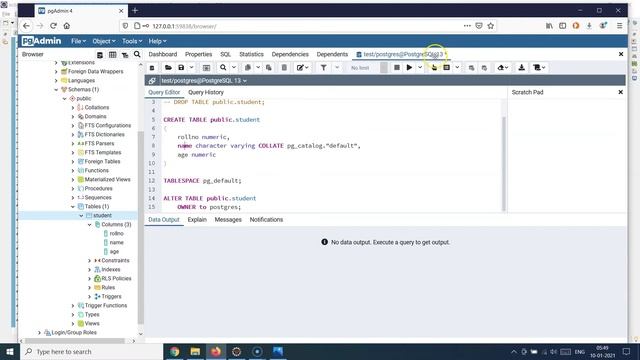Click the Windows search box on taskbar
Viewport: 640px width, 360px height.
(91, 351)
